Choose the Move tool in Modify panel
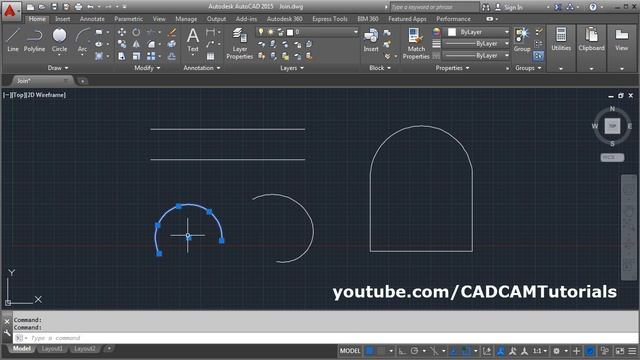Image resolution: width=640 pixels, height=360 pixels. coord(122,32)
